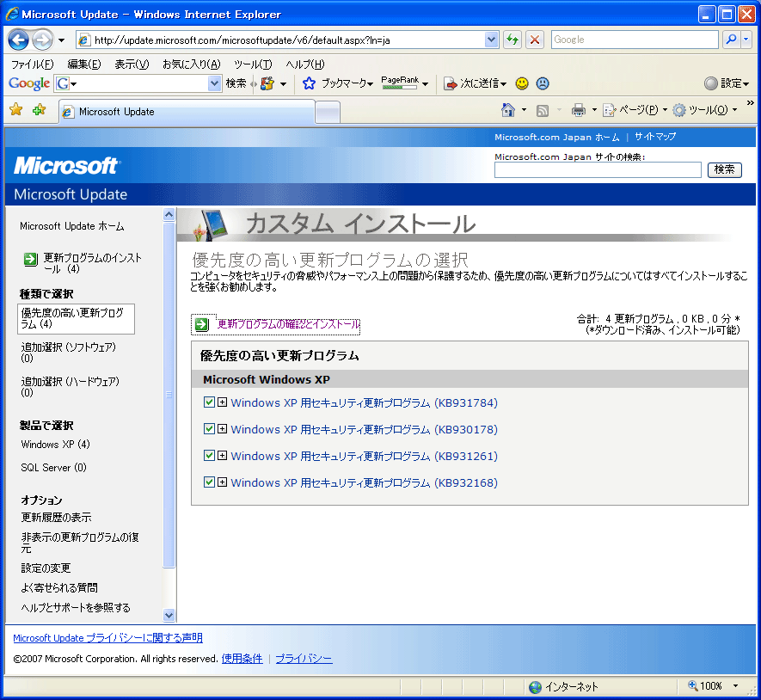Image resolution: width=761 pixels, height=700 pixels.
Task: Click the 設定 round button in Google toolbar
Action: tap(710, 83)
